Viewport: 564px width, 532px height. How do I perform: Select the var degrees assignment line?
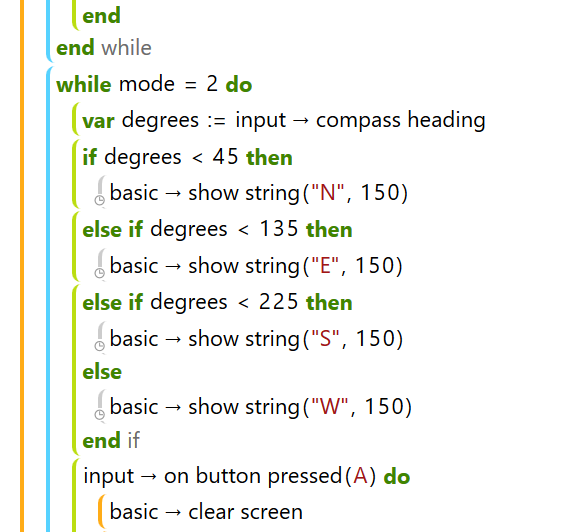pyautogui.click(x=284, y=120)
